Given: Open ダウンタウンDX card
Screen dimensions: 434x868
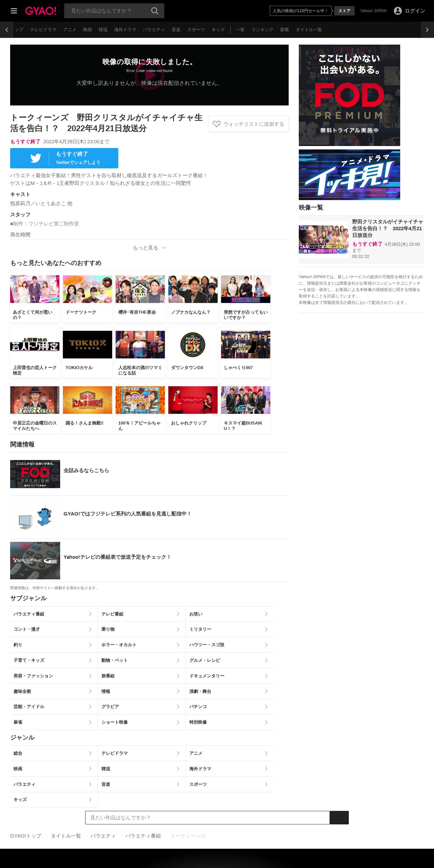Looking at the screenshot, I should click(193, 352).
